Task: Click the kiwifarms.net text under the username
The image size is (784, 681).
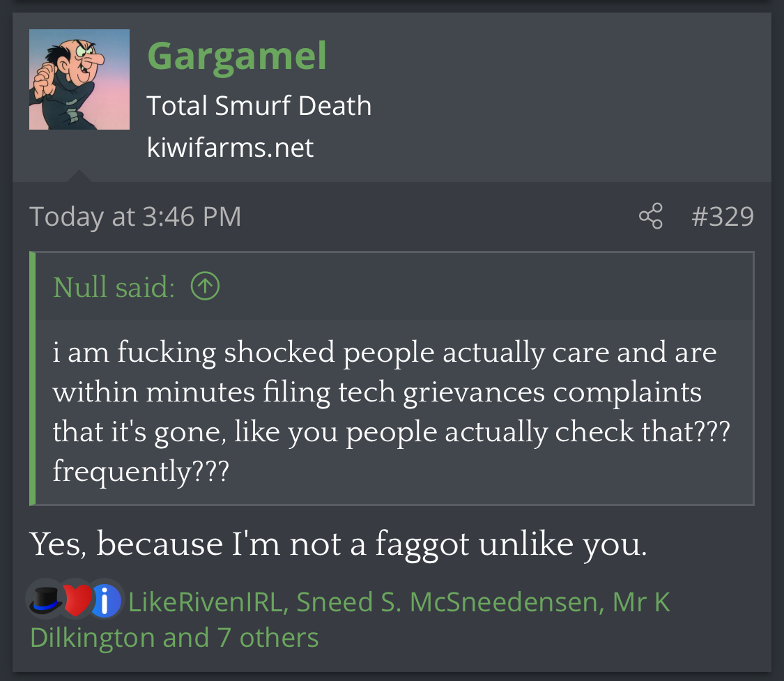Action: tap(230, 148)
